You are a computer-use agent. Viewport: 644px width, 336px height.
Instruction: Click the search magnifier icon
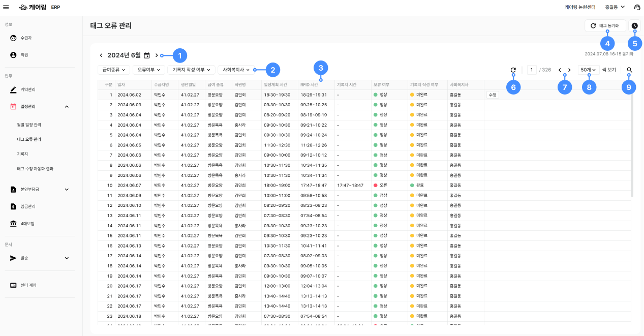coord(629,70)
